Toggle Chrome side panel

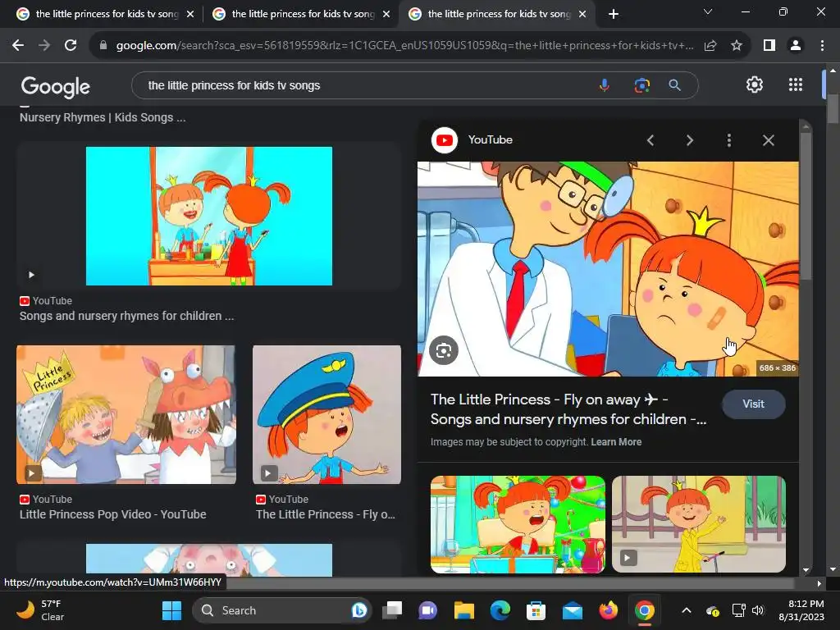[769, 46]
